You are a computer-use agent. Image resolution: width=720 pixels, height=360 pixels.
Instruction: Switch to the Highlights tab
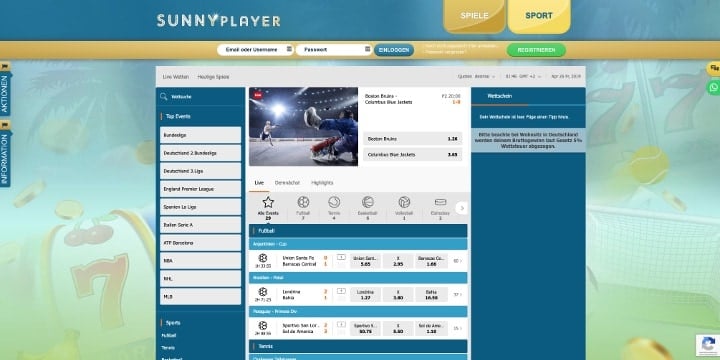coord(322,183)
